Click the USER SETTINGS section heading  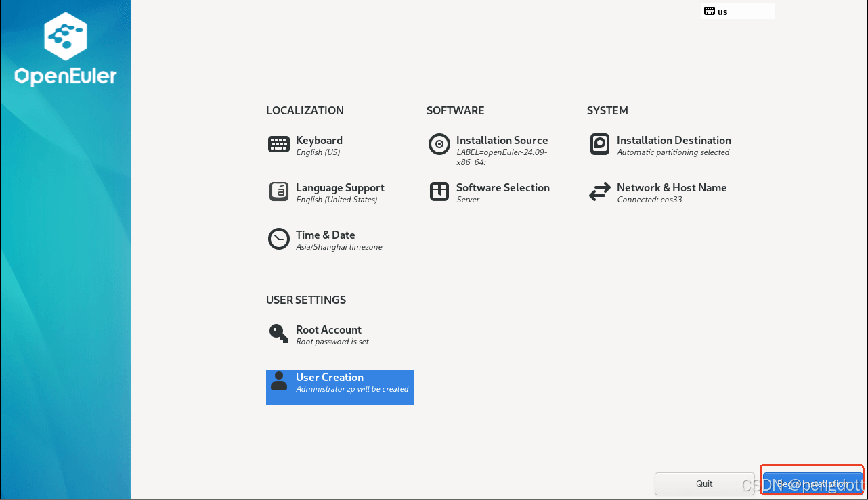pos(306,300)
